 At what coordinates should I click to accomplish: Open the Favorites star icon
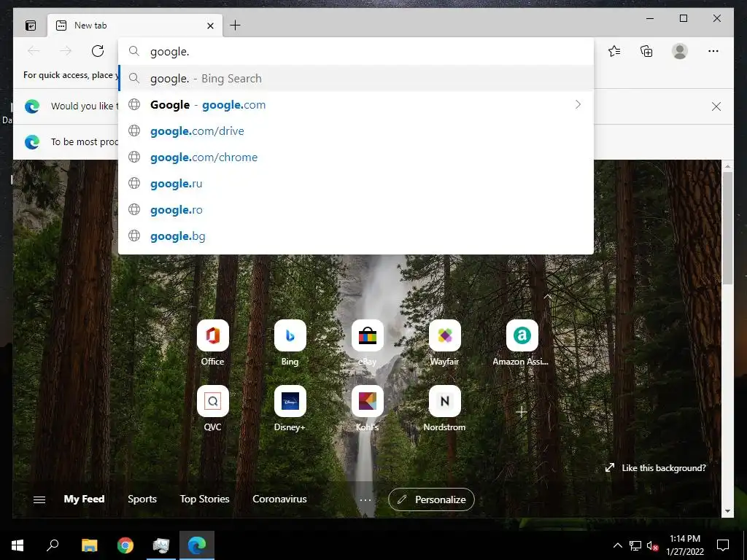pyautogui.click(x=614, y=51)
